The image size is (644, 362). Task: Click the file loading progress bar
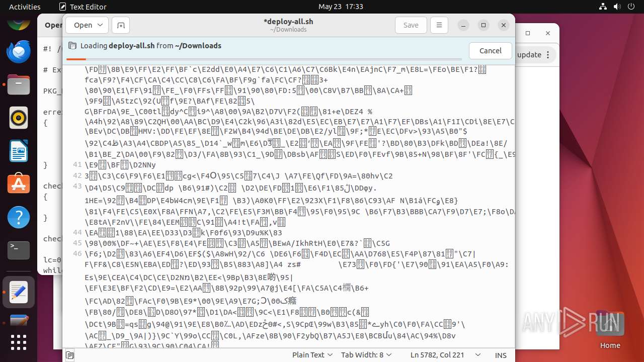click(264, 59)
